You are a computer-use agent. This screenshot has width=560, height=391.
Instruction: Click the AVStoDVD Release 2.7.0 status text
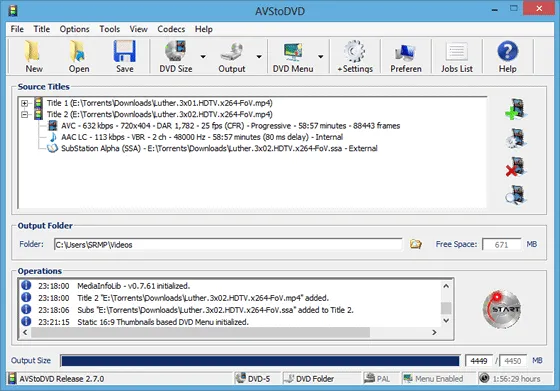[x=61, y=379]
